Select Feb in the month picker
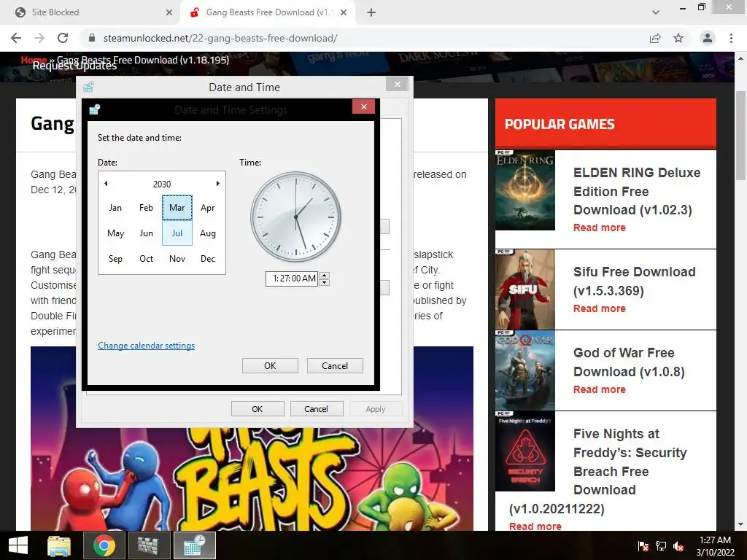This screenshot has height=560, width=747. click(146, 208)
